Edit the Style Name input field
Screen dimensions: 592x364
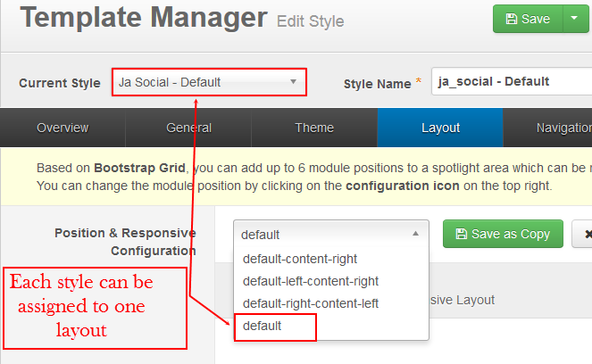point(512,81)
